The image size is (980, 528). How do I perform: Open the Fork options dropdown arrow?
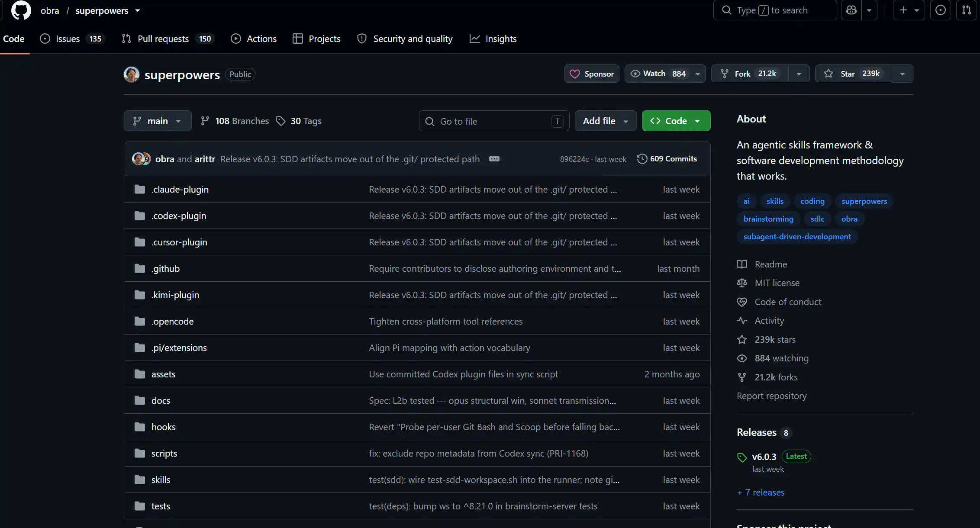click(x=799, y=74)
